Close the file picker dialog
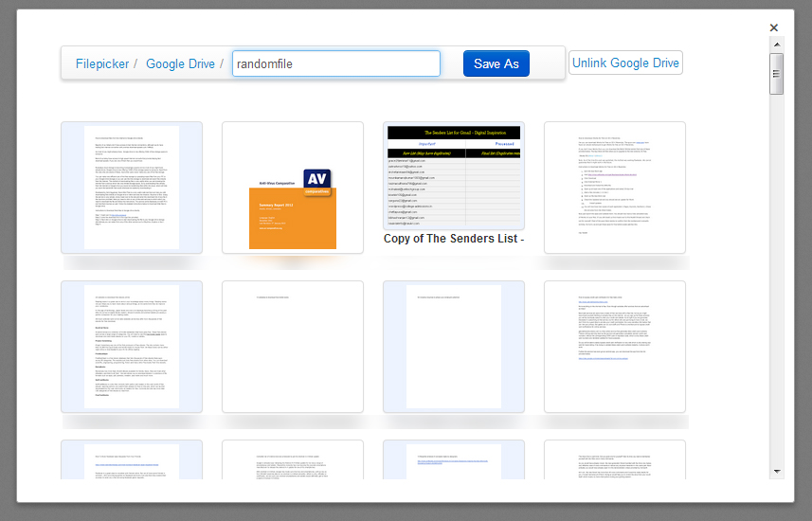This screenshot has width=812, height=521. point(774,27)
